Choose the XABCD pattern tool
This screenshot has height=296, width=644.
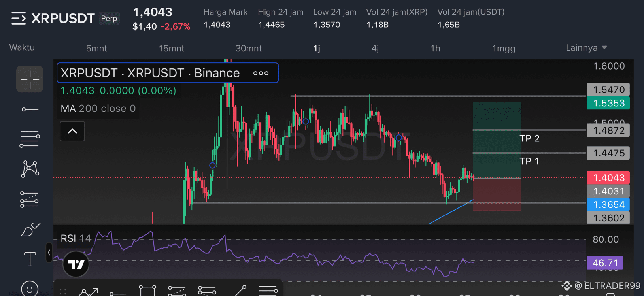click(x=30, y=169)
